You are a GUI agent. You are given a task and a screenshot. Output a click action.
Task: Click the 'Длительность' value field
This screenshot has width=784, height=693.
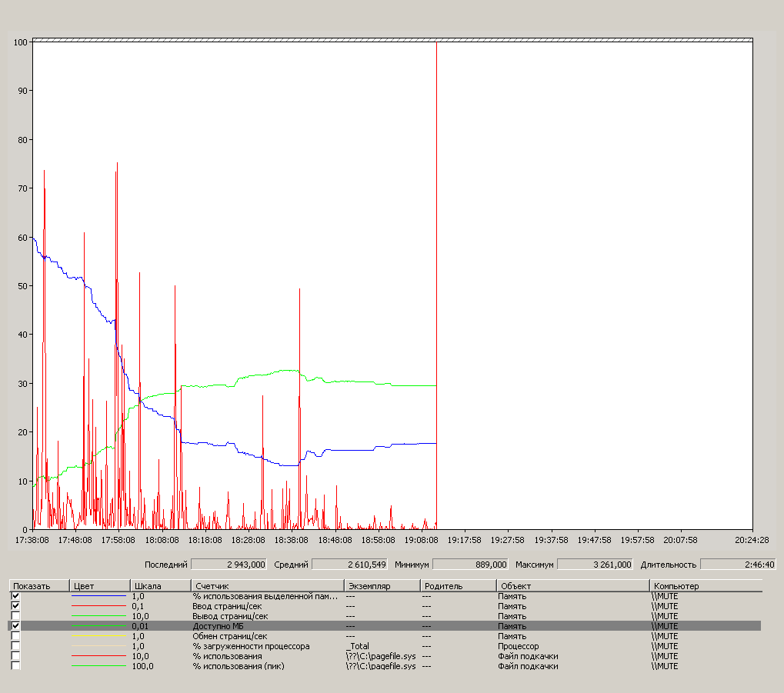pyautogui.click(x=738, y=565)
